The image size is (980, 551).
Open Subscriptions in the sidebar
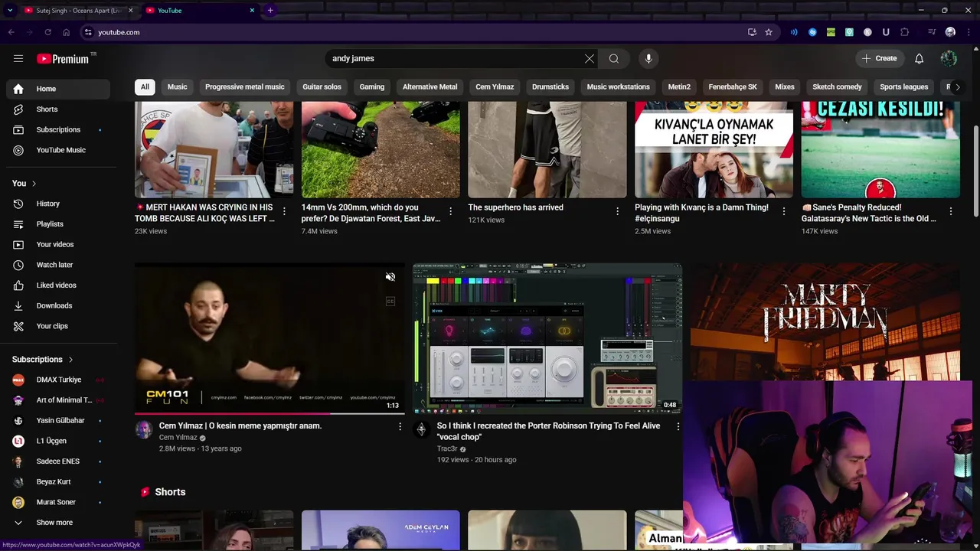(58, 129)
